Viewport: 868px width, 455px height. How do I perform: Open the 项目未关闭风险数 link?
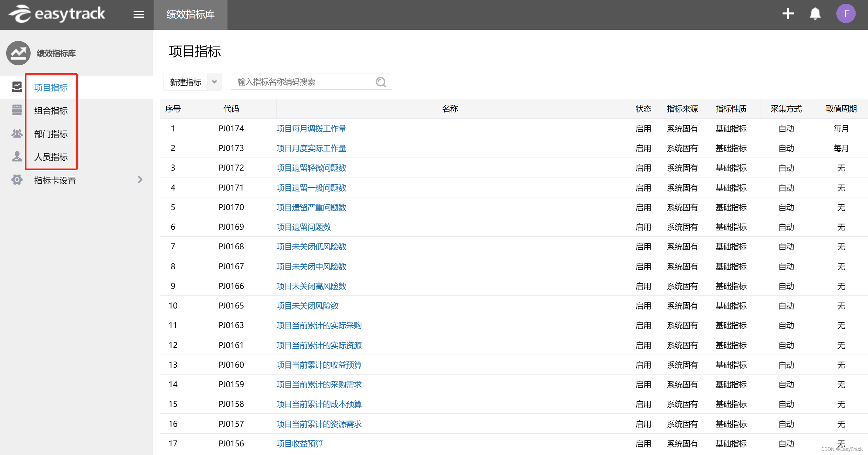308,306
